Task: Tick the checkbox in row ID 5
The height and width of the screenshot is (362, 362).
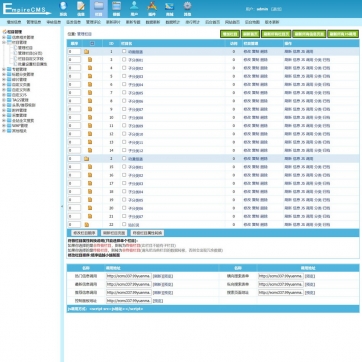Action: tap(124, 76)
